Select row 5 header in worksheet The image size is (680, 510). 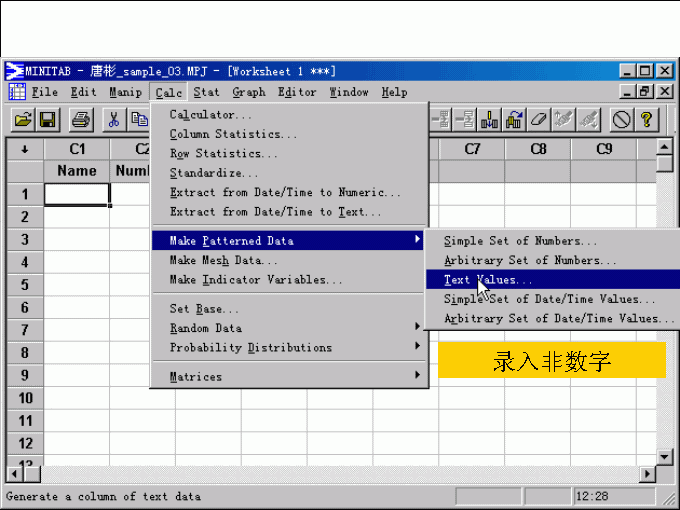click(24, 285)
